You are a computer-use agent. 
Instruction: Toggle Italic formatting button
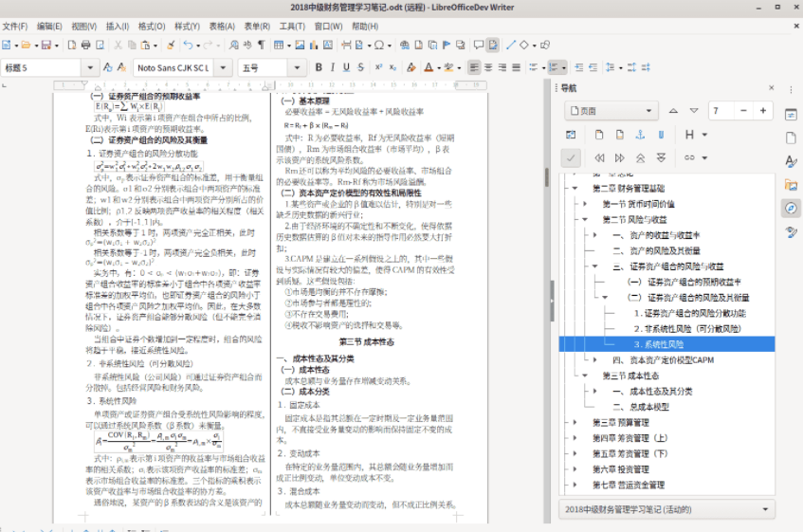(x=334, y=67)
